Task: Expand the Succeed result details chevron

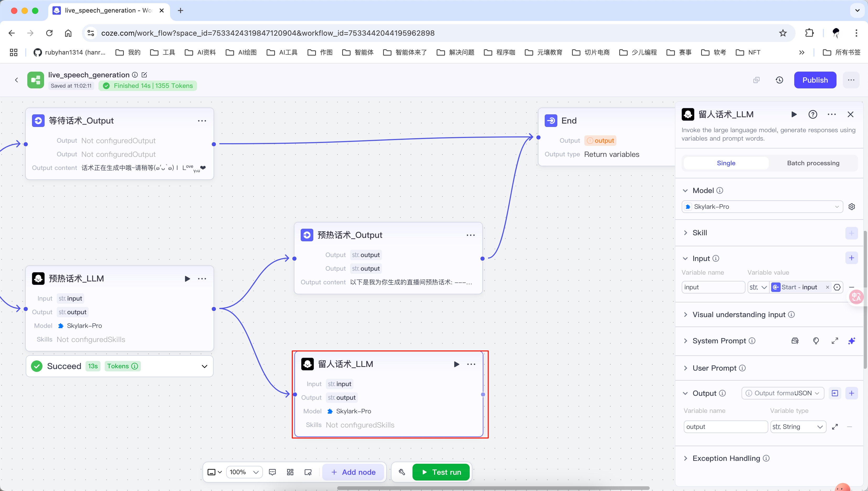Action: [204, 366]
